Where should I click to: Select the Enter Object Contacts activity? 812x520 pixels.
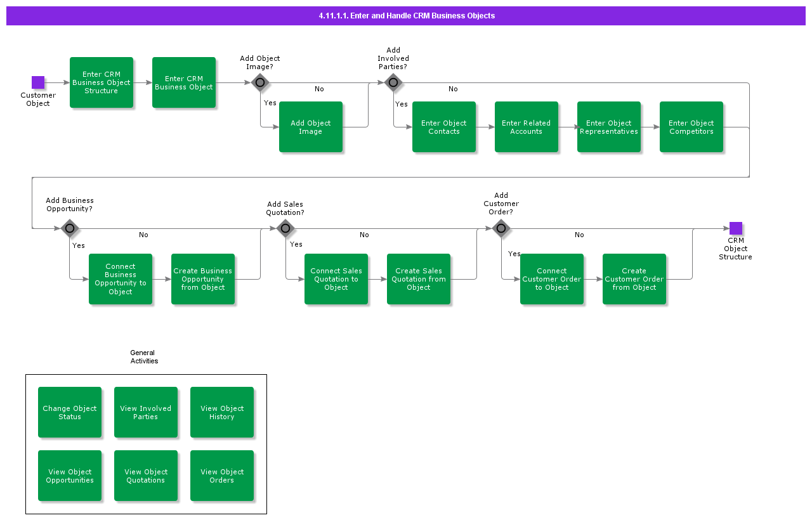(444, 127)
